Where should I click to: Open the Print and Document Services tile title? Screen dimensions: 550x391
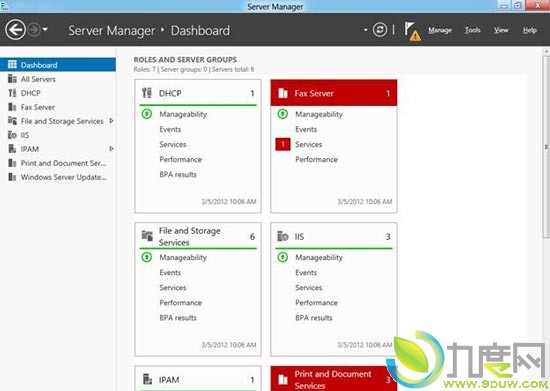[x=333, y=380]
